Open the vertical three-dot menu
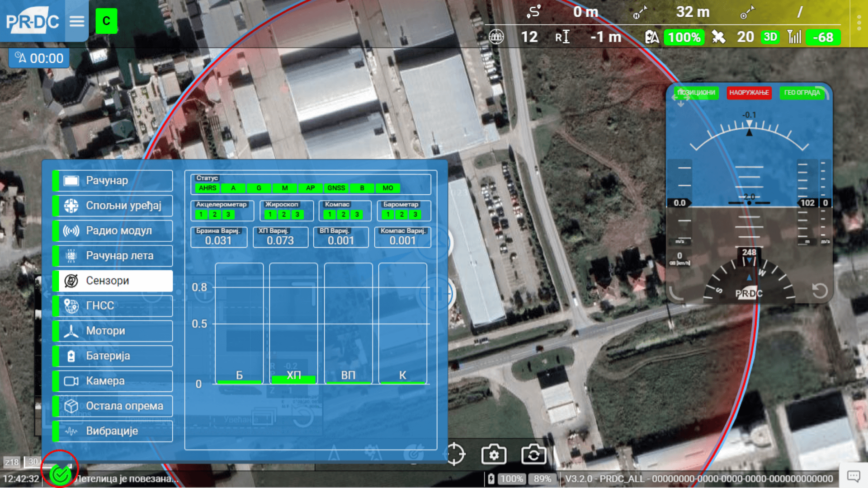 tap(859, 23)
